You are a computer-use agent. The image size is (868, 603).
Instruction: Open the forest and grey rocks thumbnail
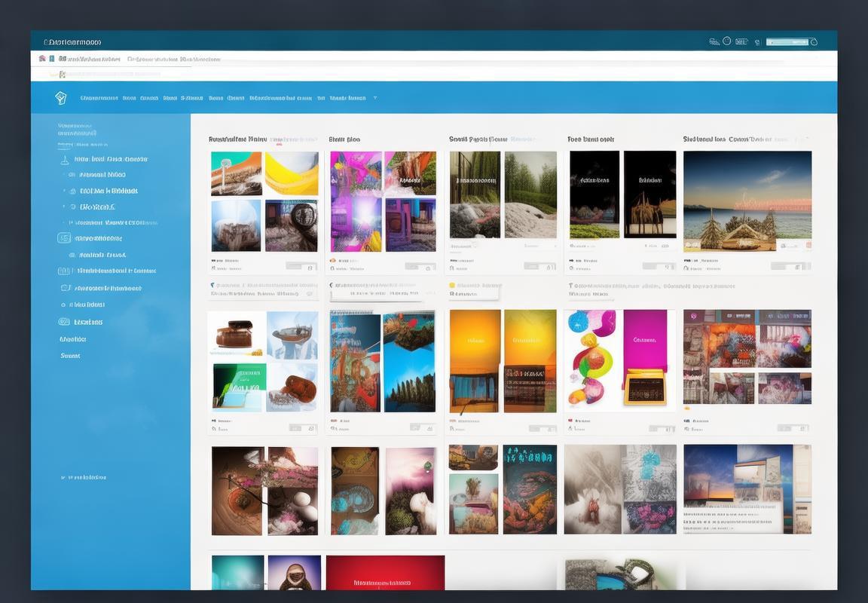point(475,194)
